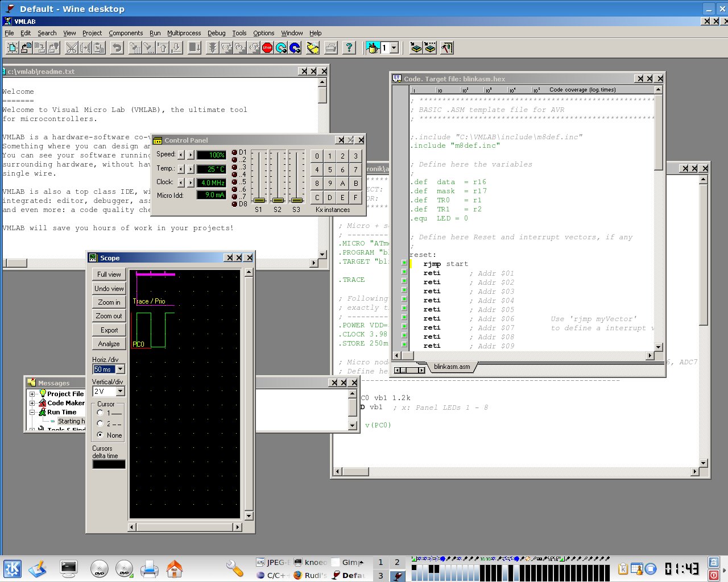The width and height of the screenshot is (728, 582).
Task: Toggle breakpoint square beside reti Addr $05
Action: click(404, 309)
